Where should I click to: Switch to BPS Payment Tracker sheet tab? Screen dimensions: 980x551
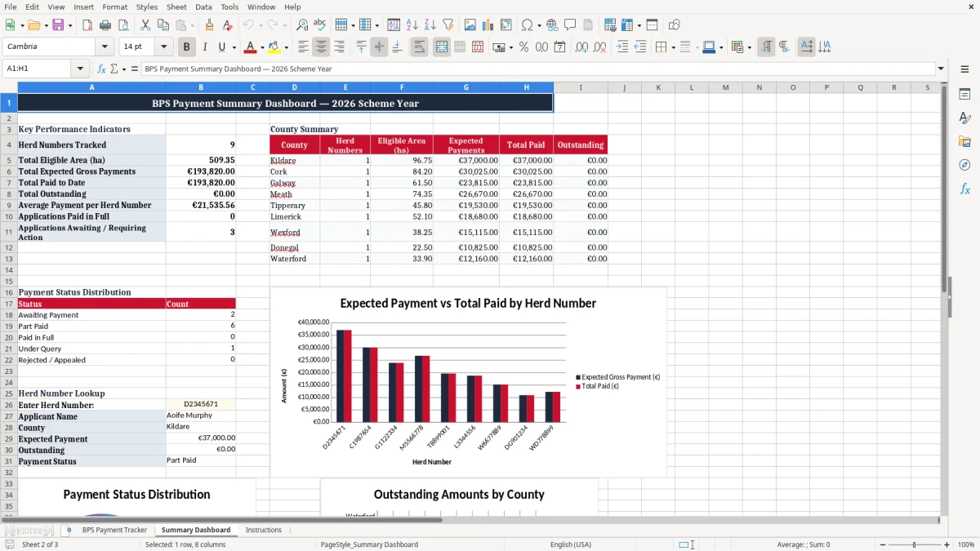[x=114, y=531]
